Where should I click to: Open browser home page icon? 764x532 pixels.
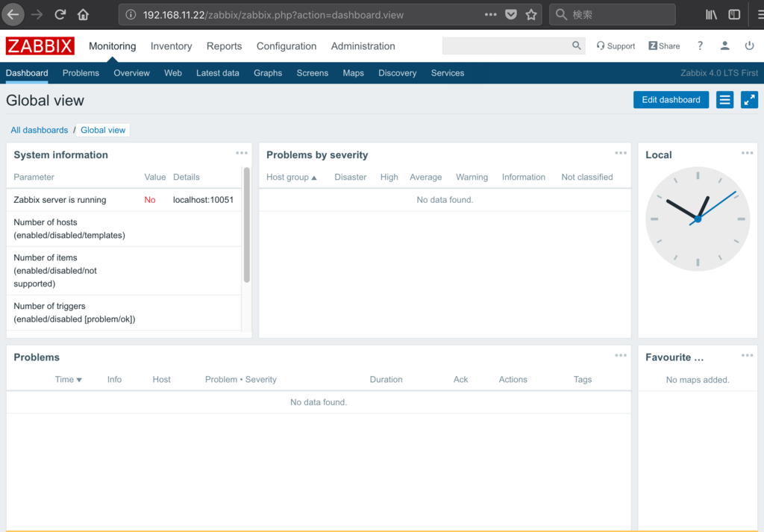click(x=84, y=15)
